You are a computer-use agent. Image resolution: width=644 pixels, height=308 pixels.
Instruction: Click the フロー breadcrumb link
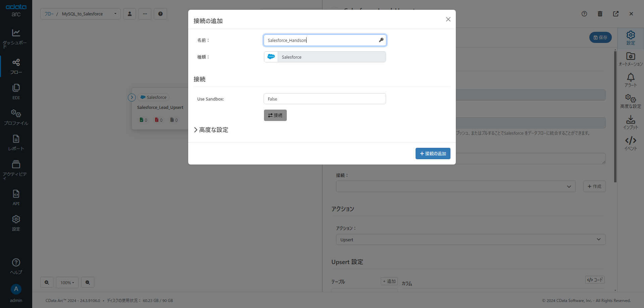point(49,14)
